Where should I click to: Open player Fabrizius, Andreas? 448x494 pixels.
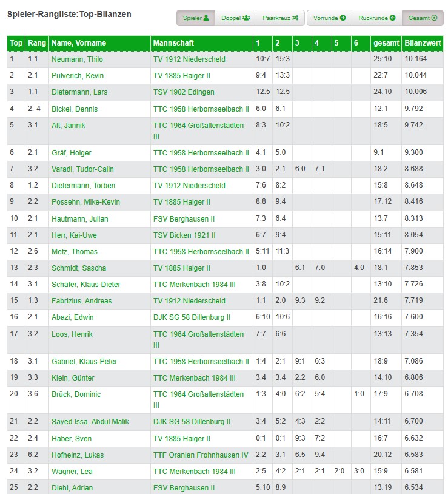pos(81,301)
